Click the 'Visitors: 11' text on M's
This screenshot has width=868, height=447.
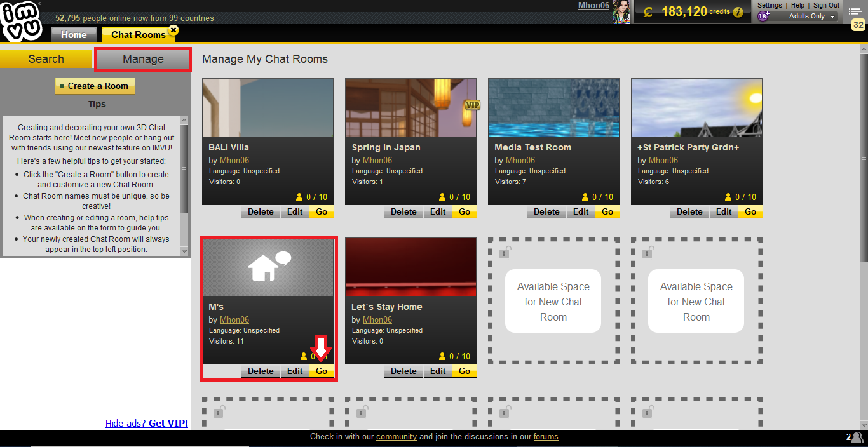pos(226,341)
